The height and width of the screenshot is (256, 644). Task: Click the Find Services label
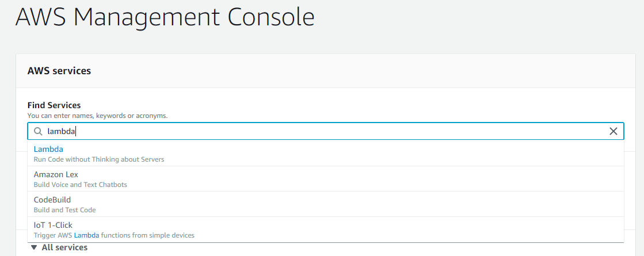tap(54, 105)
